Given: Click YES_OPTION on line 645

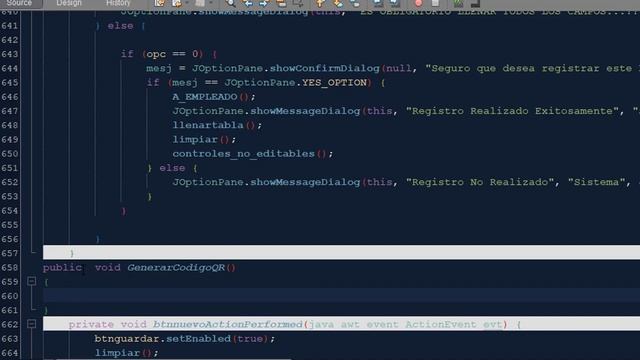Looking at the screenshot, I should coord(334,82).
